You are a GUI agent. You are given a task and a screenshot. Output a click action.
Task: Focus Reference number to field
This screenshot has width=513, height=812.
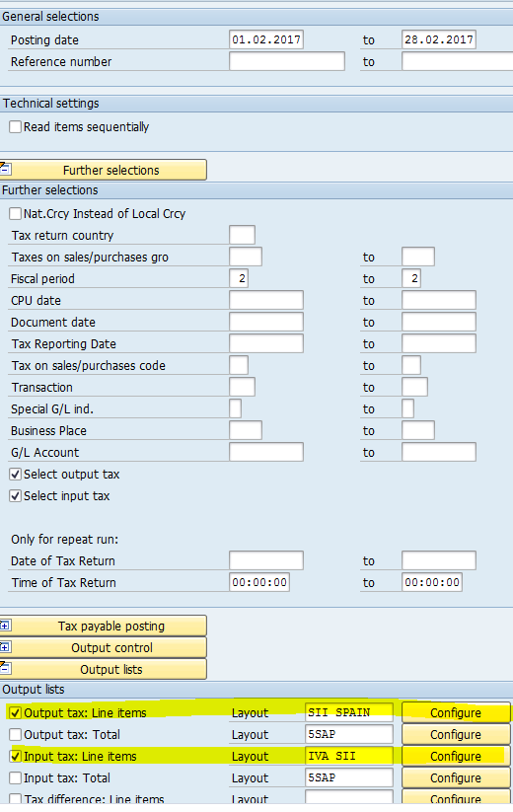[x=457, y=61]
